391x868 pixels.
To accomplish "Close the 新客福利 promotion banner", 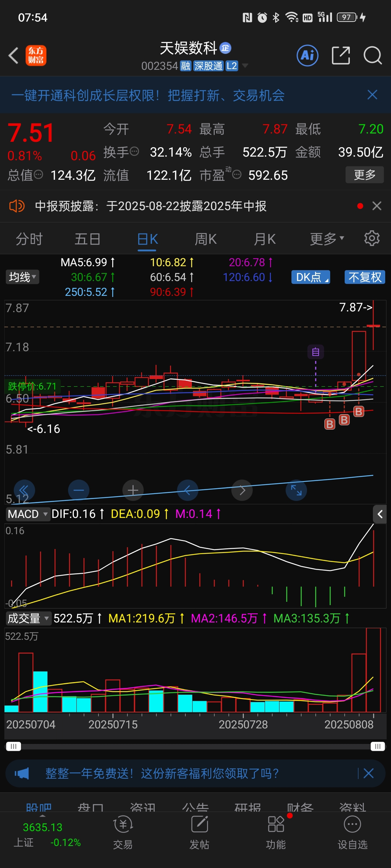I will coord(369,774).
